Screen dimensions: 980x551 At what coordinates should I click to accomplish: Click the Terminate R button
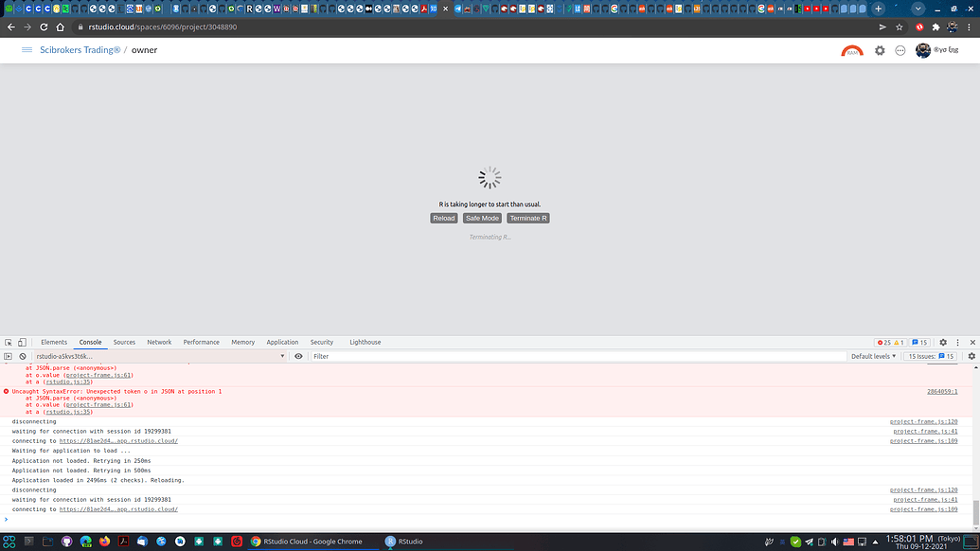pos(528,218)
